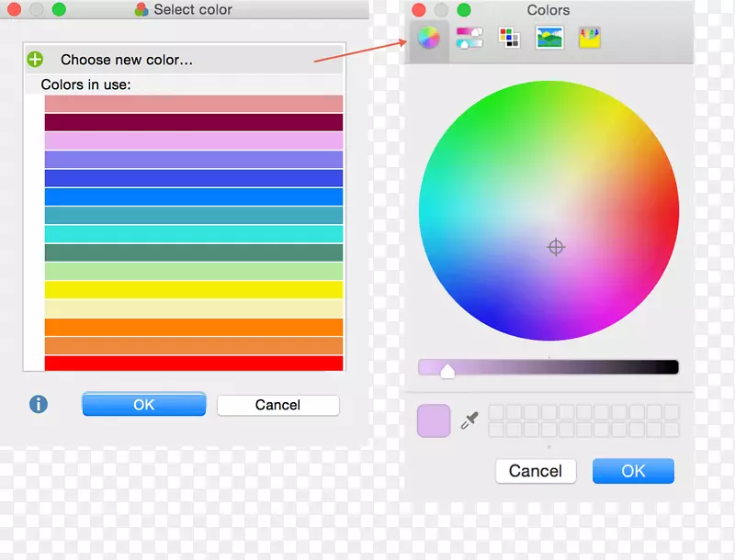The image size is (735, 560).
Task: Select the teal blue color row
Action: [194, 216]
